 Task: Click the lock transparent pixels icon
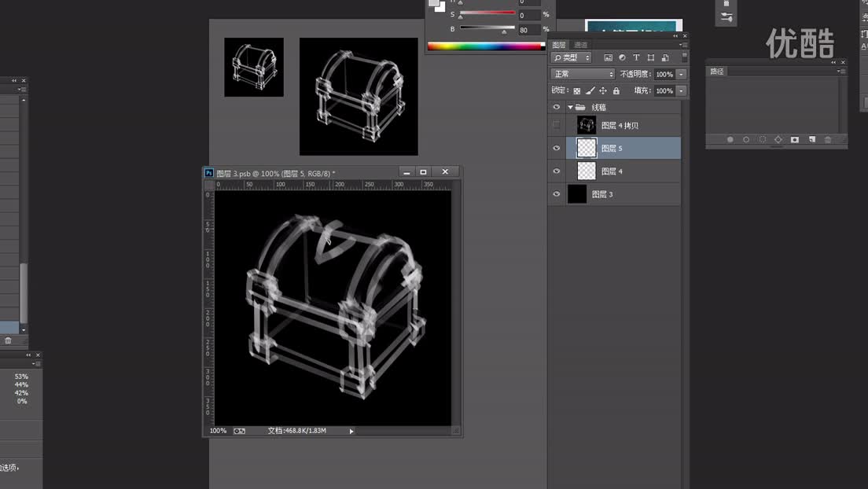coord(576,91)
